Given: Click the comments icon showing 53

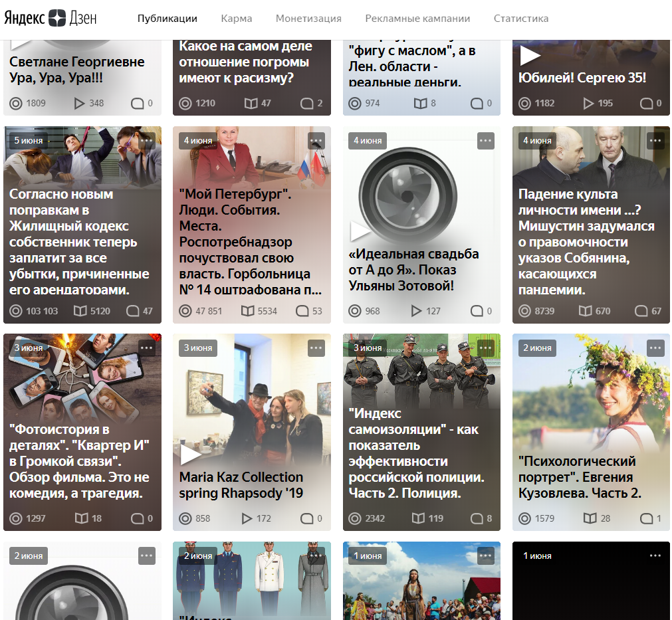Looking at the screenshot, I should coord(302,311).
